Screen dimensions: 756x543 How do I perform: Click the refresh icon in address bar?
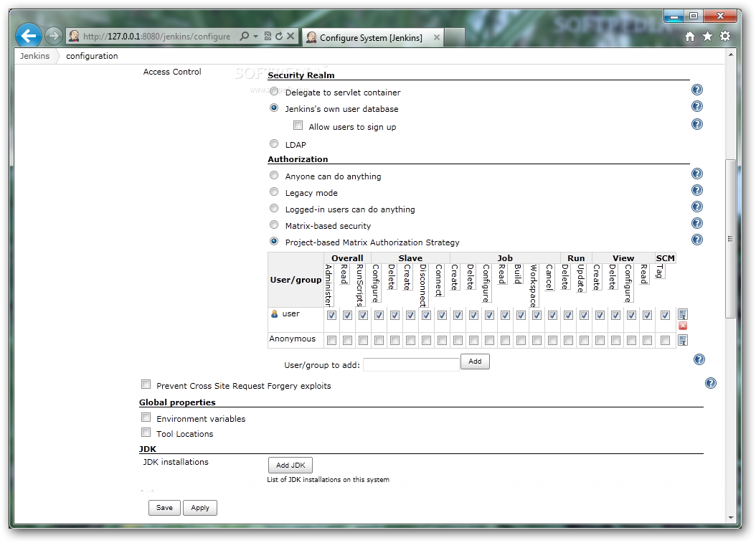[x=279, y=36]
